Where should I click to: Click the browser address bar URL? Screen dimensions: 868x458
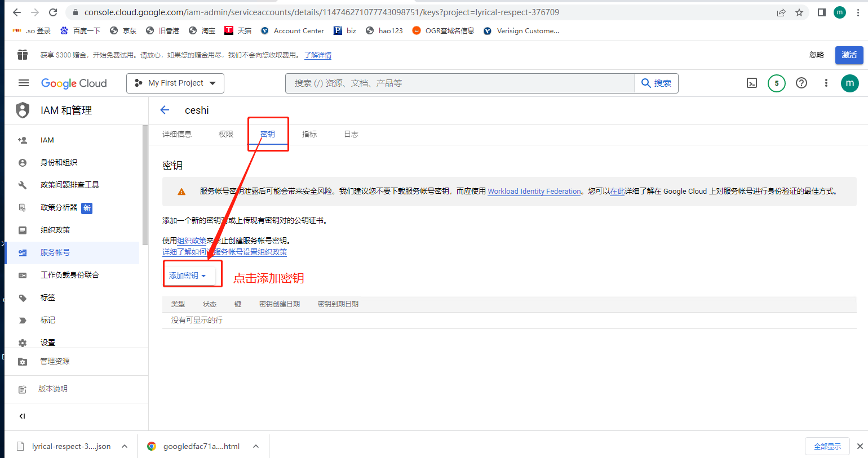322,12
